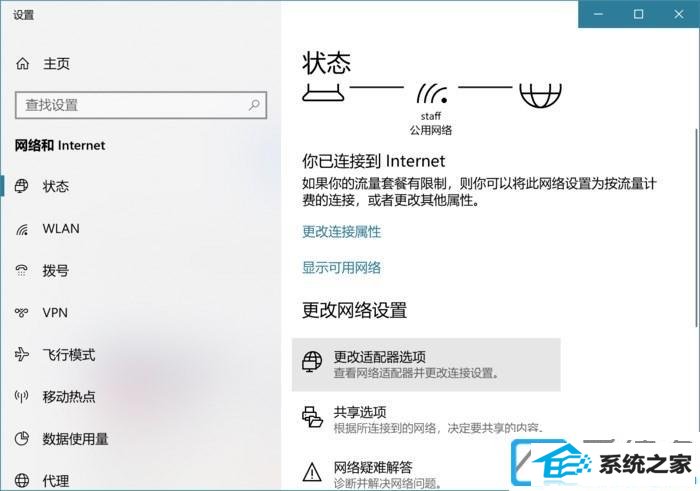The width and height of the screenshot is (700, 491).
Task: Click the 代理 proxy globe icon
Action: (x=21, y=481)
